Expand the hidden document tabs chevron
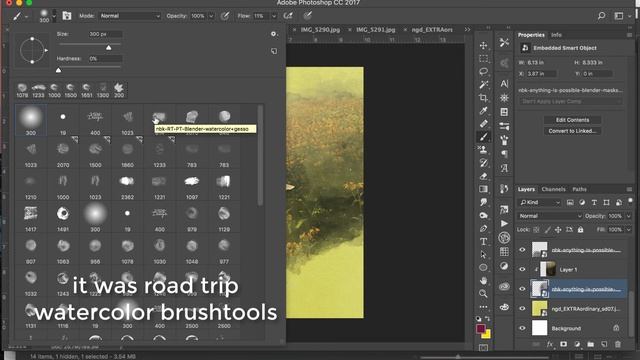This screenshot has width=640, height=360. 467,30
